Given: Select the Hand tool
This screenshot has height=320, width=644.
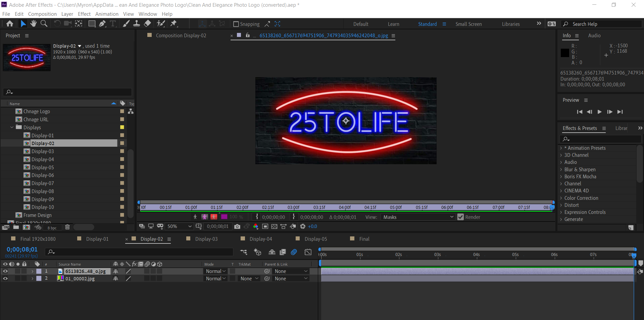Looking at the screenshot, I should click(x=33, y=24).
